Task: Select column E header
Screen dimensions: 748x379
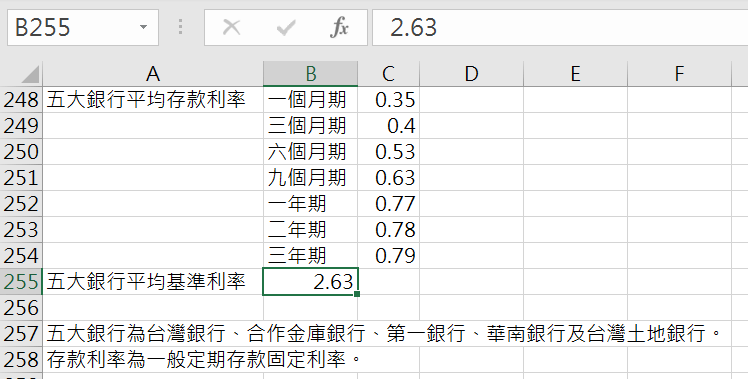Action: (575, 74)
